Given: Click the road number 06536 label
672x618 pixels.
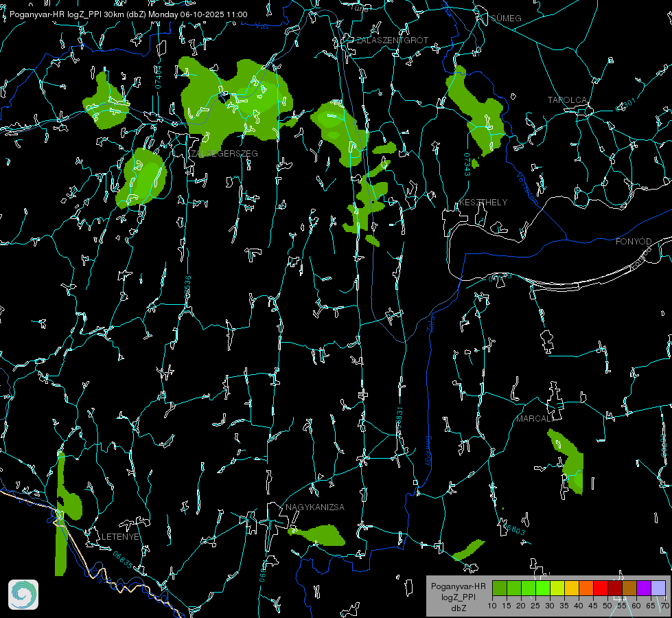Looking at the screenshot, I should (x=187, y=287).
